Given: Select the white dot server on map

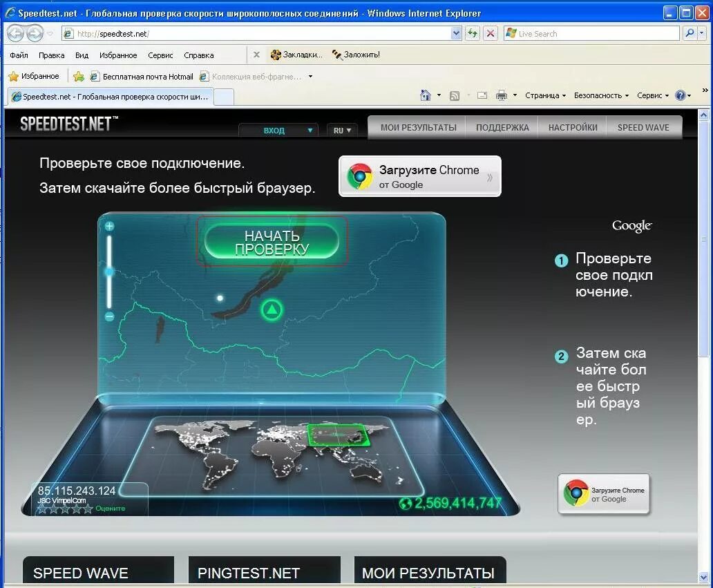Looking at the screenshot, I should pos(220,298).
